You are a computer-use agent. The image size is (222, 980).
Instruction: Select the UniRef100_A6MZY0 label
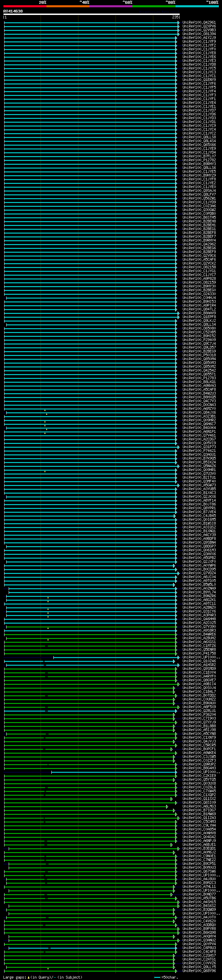pos(199,409)
